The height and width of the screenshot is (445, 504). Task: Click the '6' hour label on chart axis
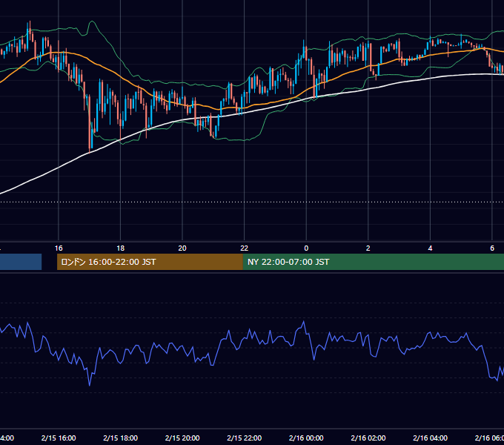coord(492,248)
